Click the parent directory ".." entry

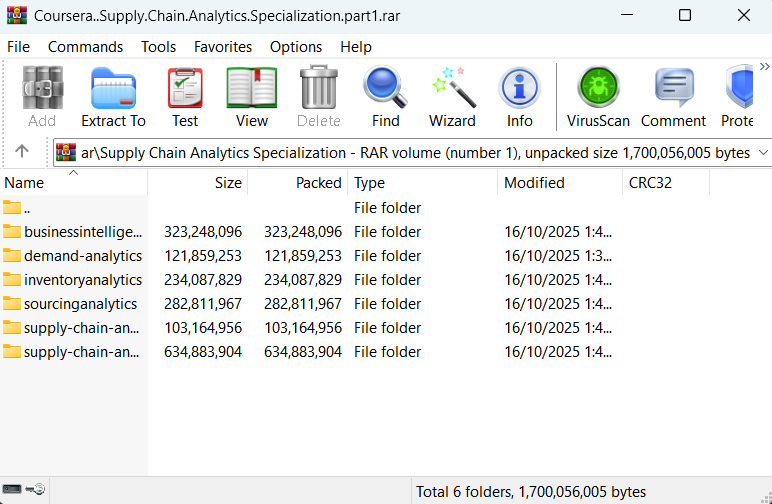[x=27, y=208]
